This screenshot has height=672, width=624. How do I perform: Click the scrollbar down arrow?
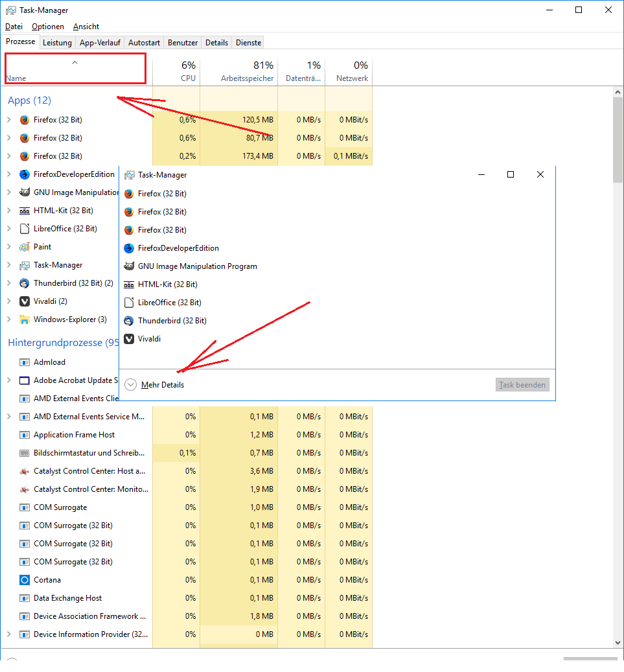click(x=618, y=642)
